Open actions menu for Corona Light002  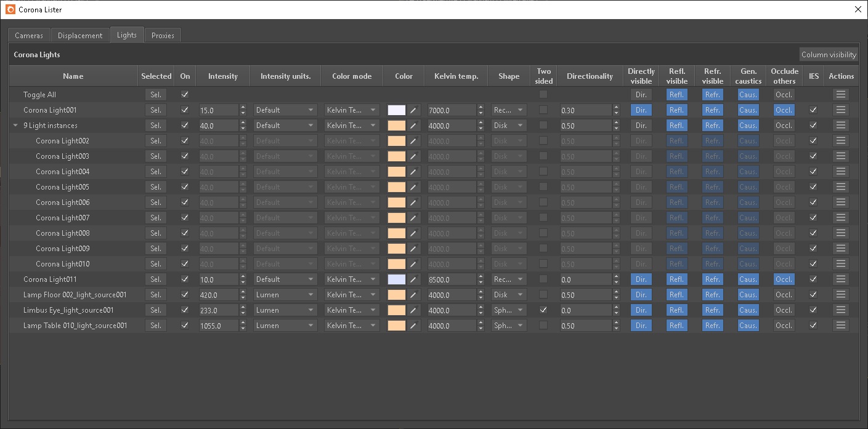841,141
